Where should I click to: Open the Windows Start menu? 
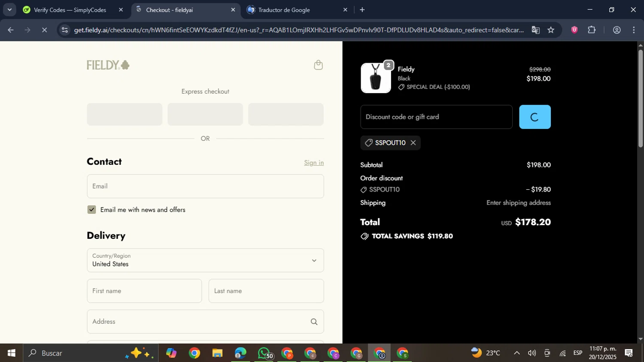[x=11, y=353]
